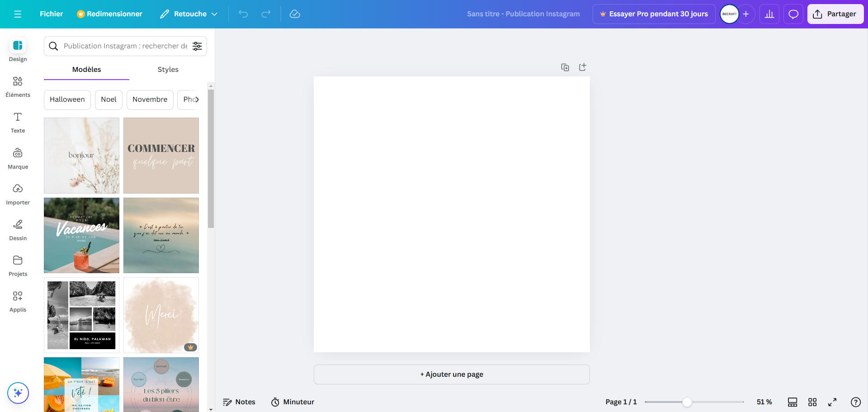Duplicate the current page
Image resolution: width=868 pixels, height=412 pixels.
(x=565, y=67)
